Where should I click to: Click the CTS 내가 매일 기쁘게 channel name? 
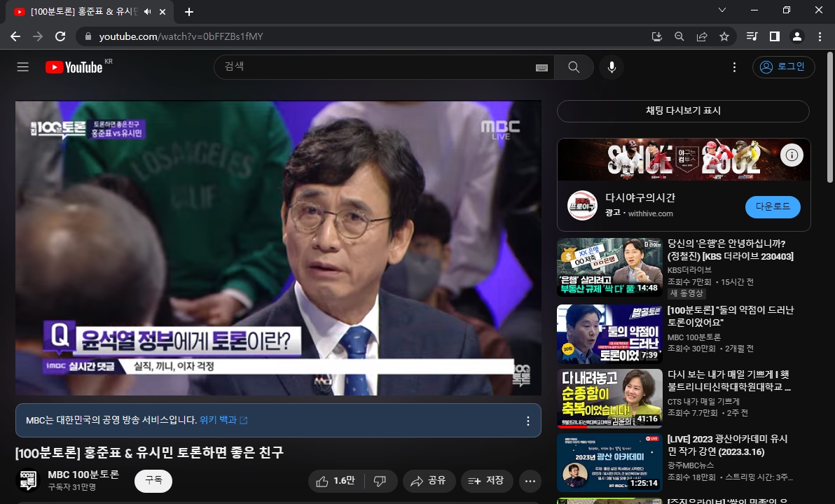click(703, 401)
